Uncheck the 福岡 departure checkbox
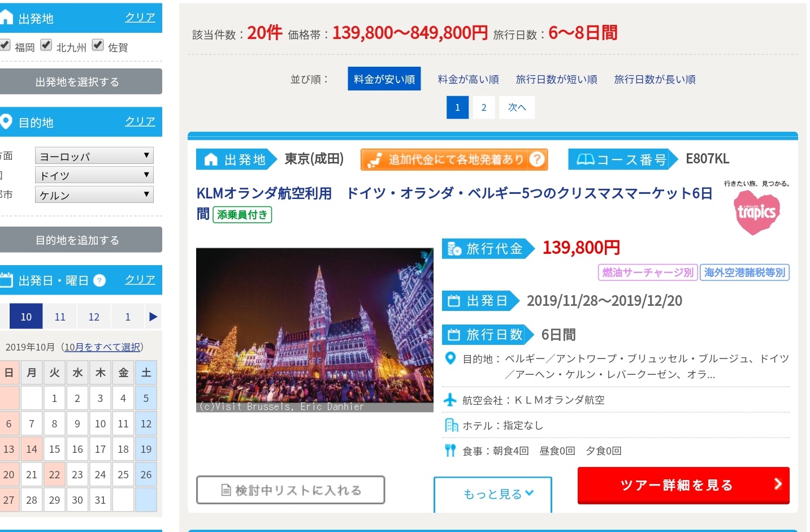Screen dimensions: 810x532 point(5,45)
